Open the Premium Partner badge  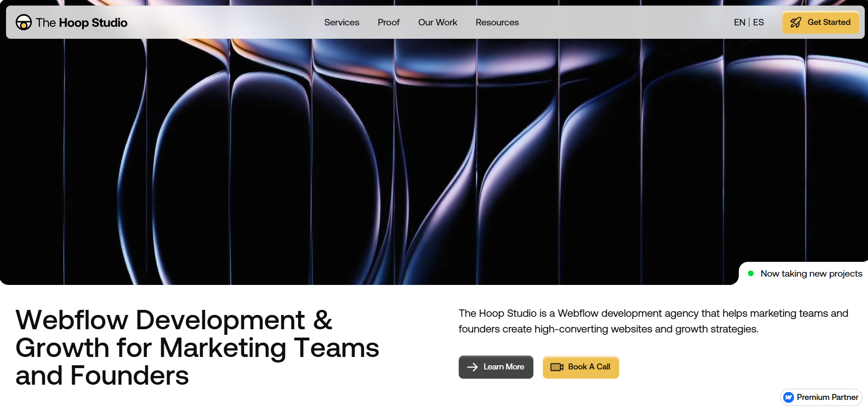click(821, 397)
